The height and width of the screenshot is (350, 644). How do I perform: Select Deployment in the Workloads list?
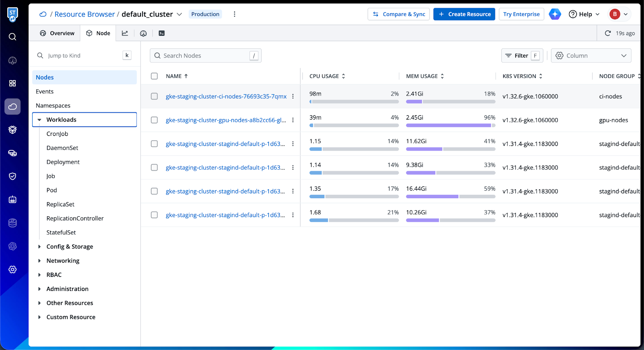63,162
